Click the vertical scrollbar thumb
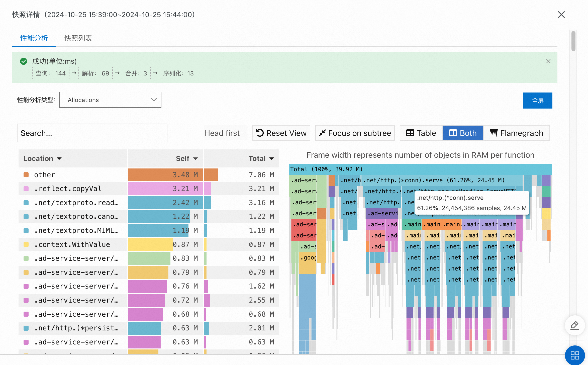 pyautogui.click(x=573, y=41)
